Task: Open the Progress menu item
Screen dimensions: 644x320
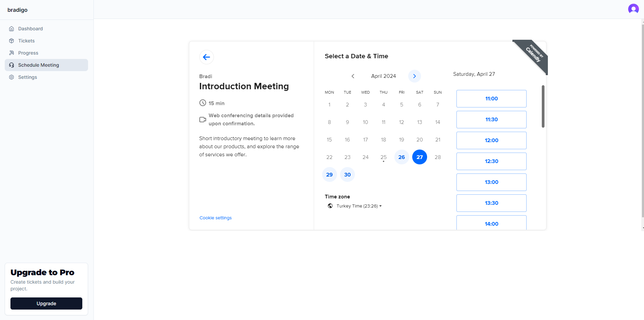Action: [46, 53]
